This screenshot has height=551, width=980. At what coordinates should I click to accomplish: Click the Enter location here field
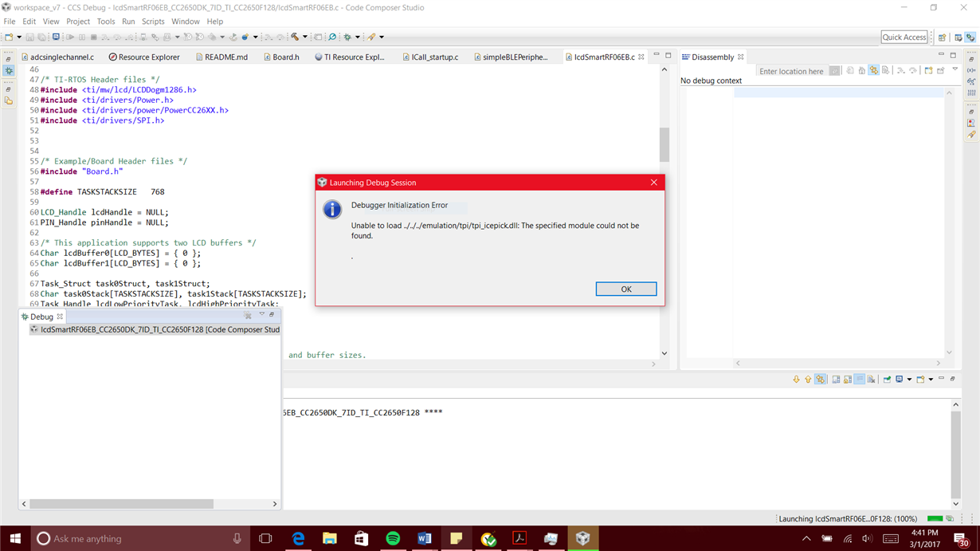(x=792, y=71)
